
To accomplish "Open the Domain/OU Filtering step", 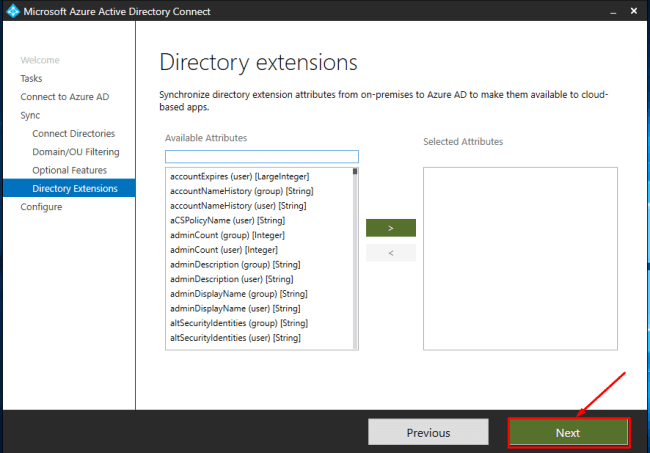I will point(76,152).
